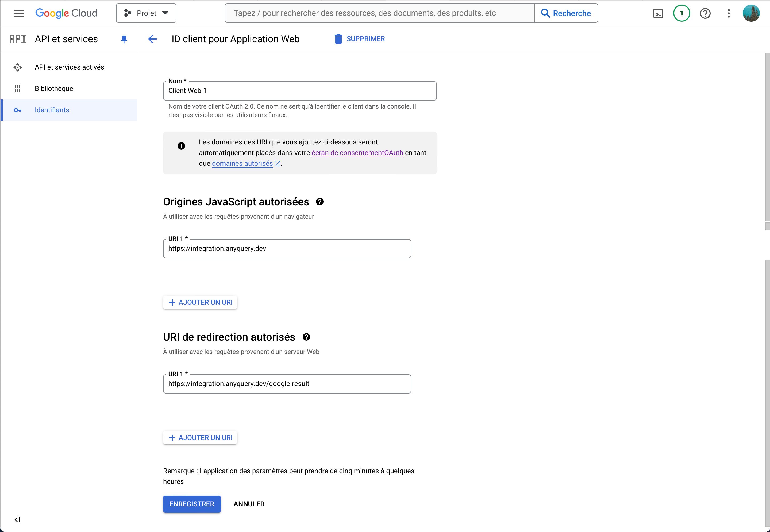Click the JavaScript origins URI 1 field
Viewport: 770px width, 532px height.
(287, 248)
